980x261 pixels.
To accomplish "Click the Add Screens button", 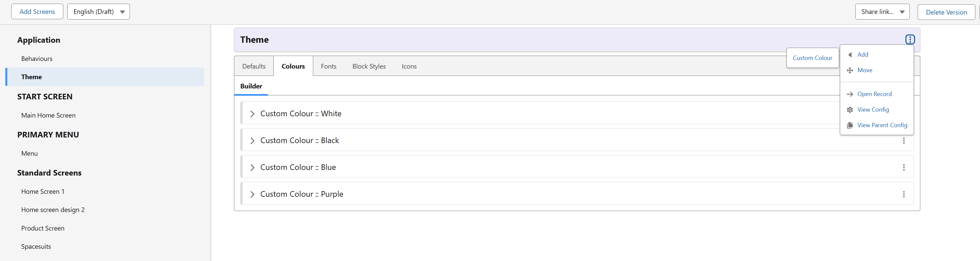I will (37, 12).
